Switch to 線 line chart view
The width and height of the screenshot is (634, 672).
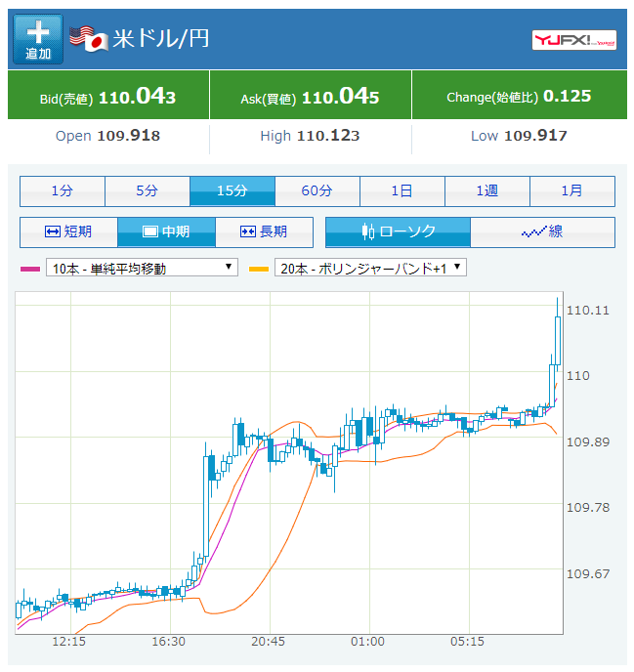tap(542, 232)
